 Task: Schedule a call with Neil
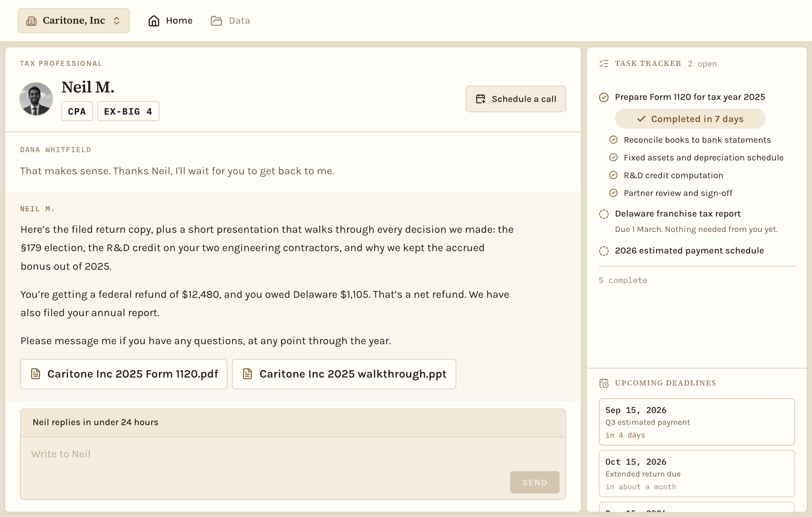point(516,99)
